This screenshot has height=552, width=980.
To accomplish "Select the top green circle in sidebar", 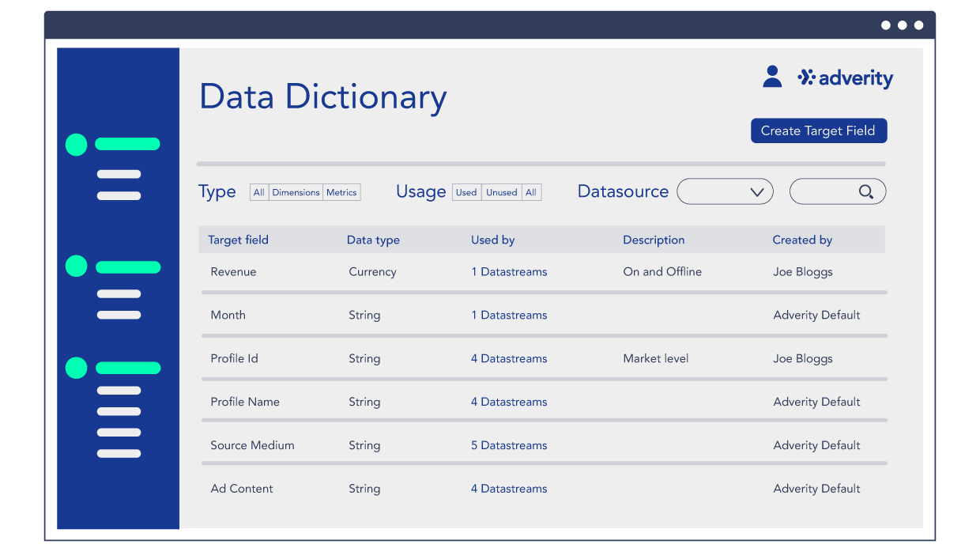I will pyautogui.click(x=76, y=145).
